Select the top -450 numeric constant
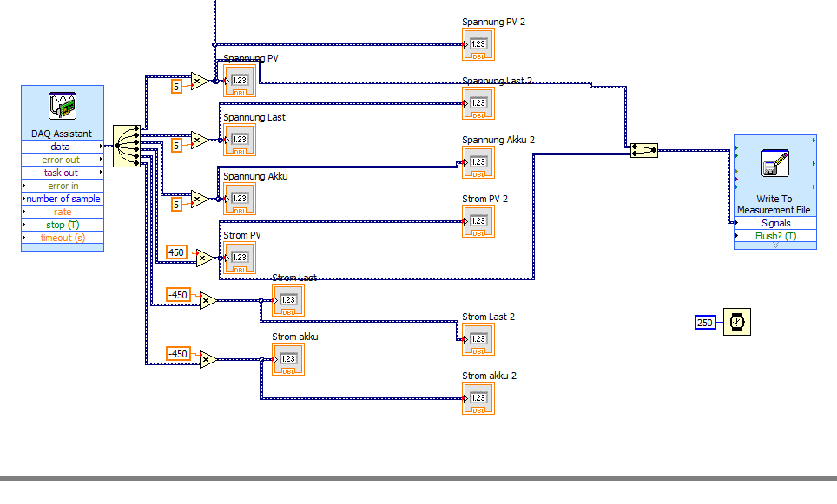 (178, 295)
